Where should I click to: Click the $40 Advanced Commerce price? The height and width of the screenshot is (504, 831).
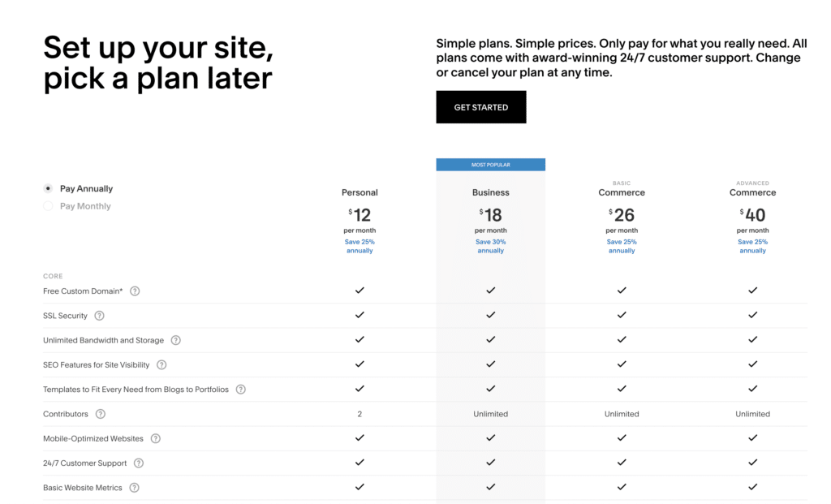pos(752,215)
